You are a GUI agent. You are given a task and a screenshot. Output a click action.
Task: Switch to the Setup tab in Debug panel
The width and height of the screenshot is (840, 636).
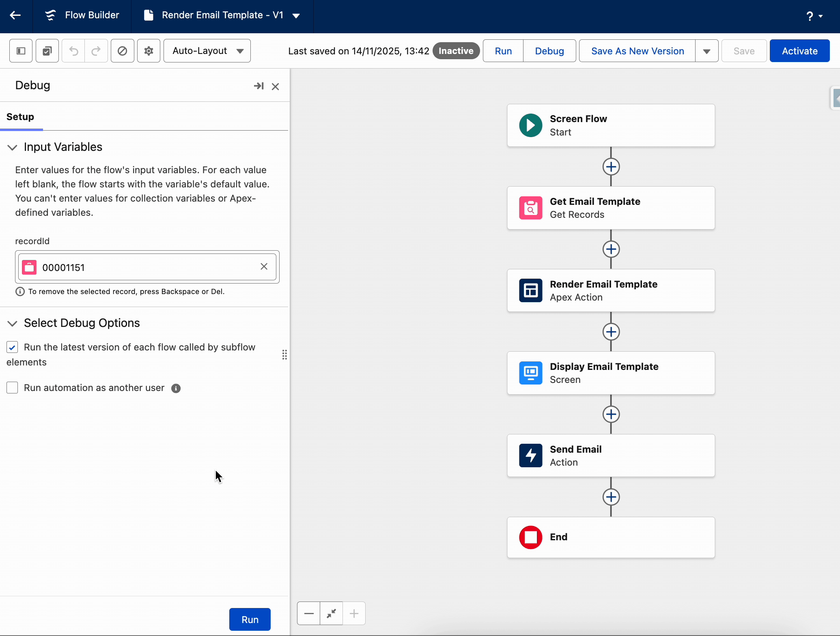point(20,117)
